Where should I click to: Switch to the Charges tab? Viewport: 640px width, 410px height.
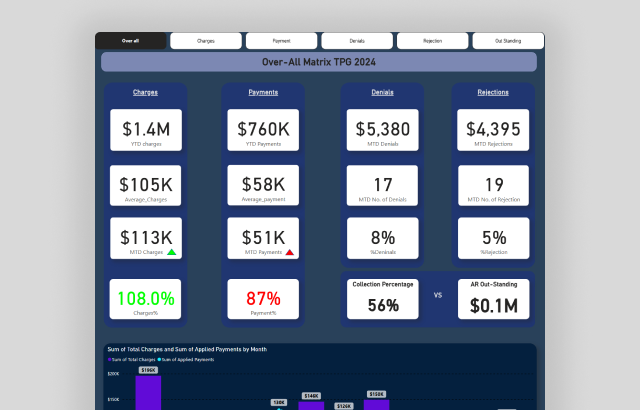206,41
